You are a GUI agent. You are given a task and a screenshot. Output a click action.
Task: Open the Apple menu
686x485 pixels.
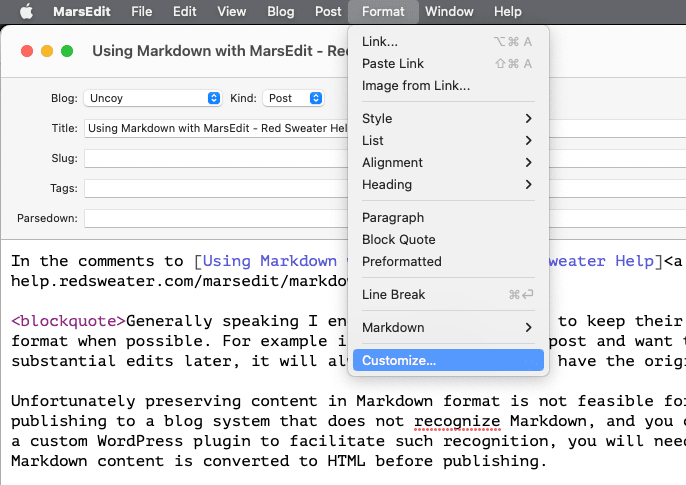[x=27, y=11]
